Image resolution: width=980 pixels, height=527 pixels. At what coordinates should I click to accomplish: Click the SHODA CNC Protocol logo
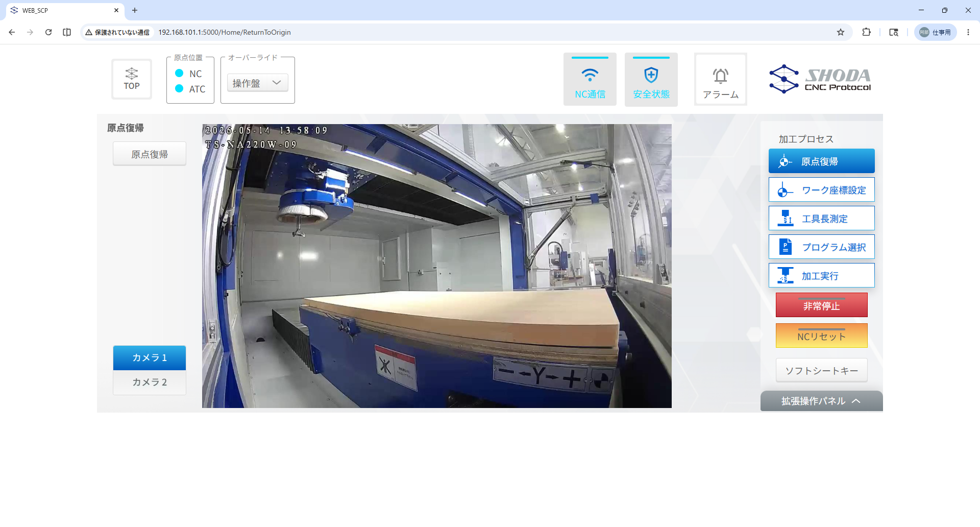coord(820,79)
